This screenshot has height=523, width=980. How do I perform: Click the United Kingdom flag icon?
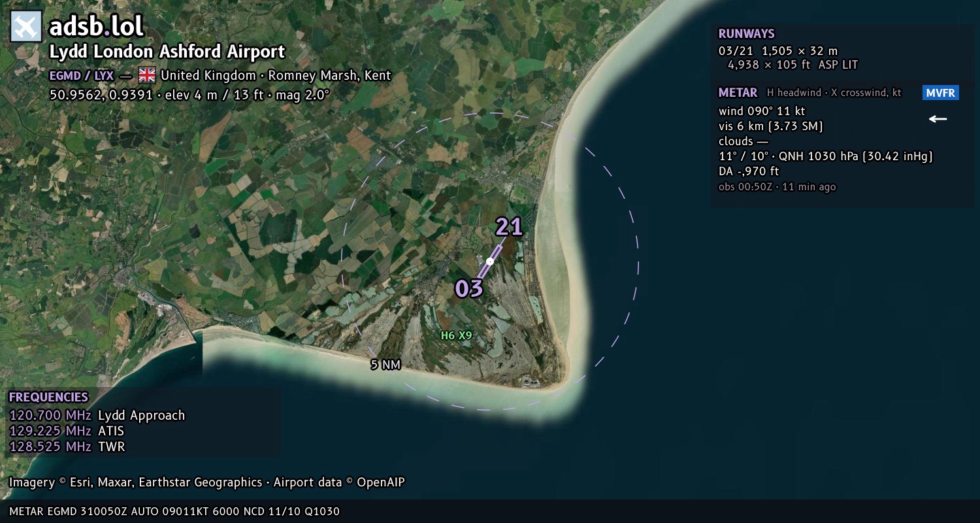(x=147, y=75)
